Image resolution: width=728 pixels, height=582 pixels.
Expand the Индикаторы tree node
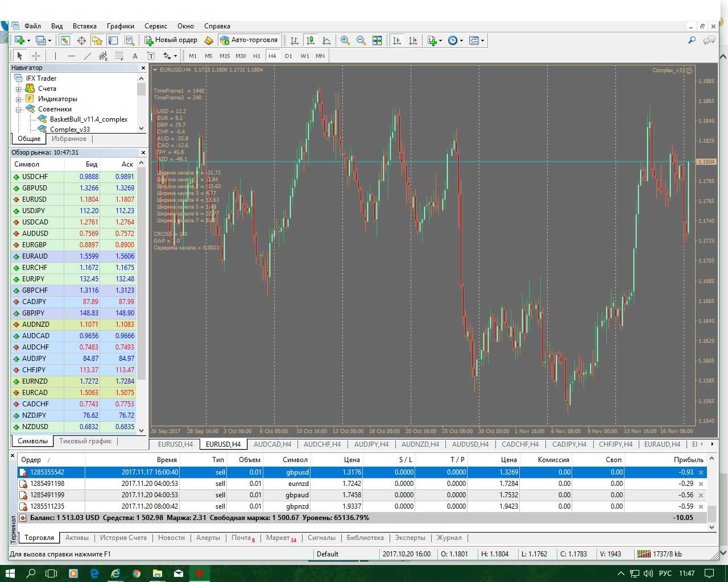19,99
